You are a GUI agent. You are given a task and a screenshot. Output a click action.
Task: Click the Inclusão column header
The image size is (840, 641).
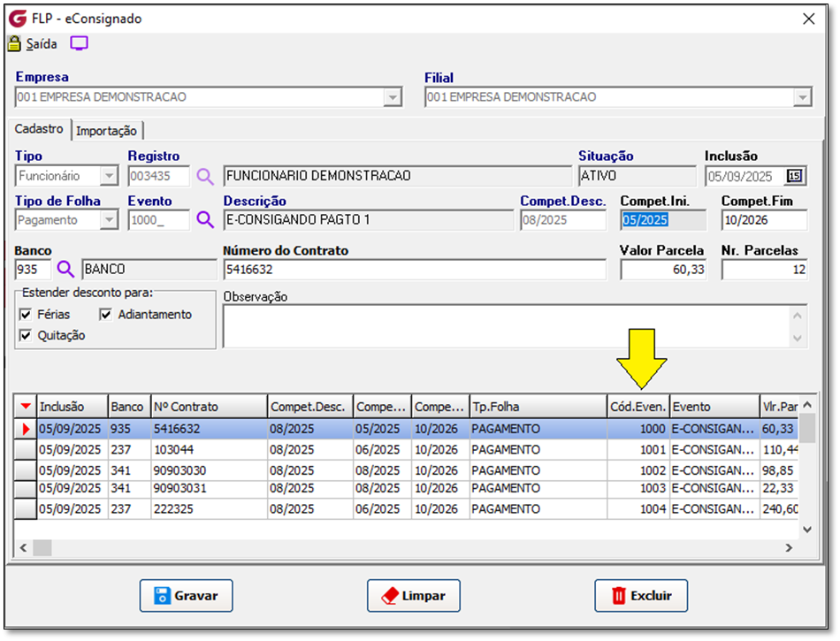[x=73, y=407]
